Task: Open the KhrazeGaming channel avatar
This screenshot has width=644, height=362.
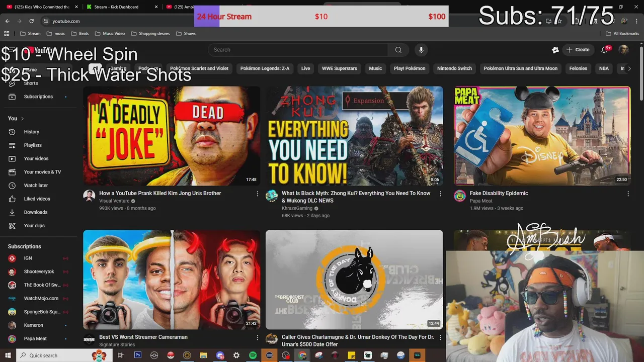Action: click(272, 196)
